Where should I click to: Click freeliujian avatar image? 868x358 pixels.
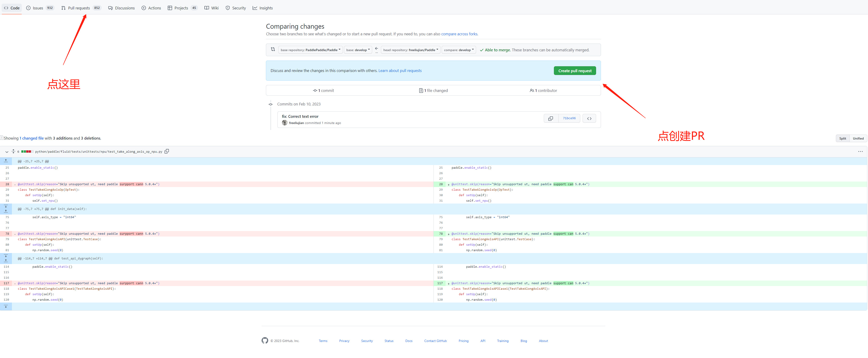284,123
